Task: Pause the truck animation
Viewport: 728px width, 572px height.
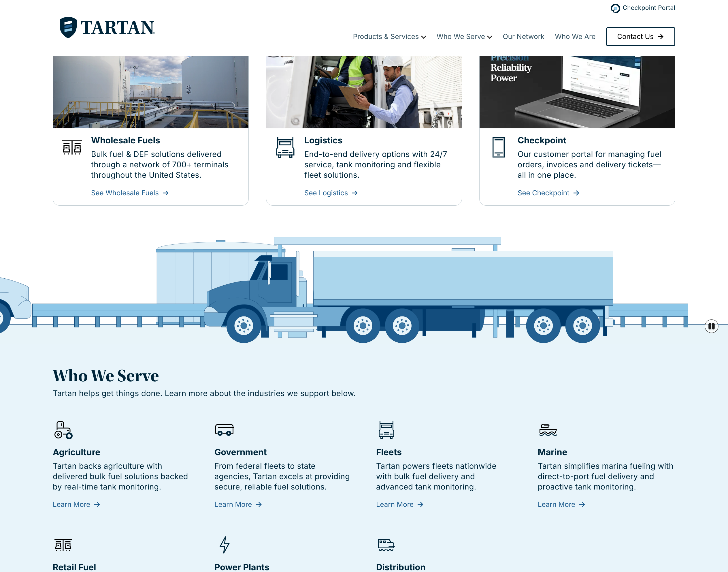Action: coord(711,326)
